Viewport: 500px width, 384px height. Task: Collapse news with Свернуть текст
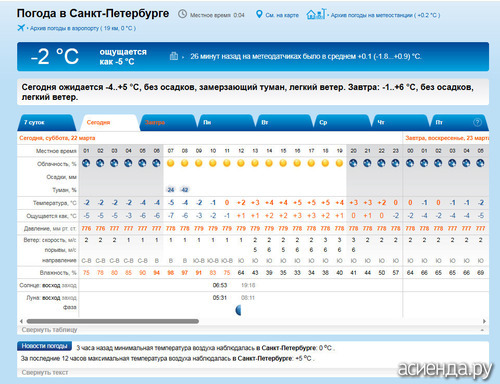pyautogui.click(x=45, y=372)
